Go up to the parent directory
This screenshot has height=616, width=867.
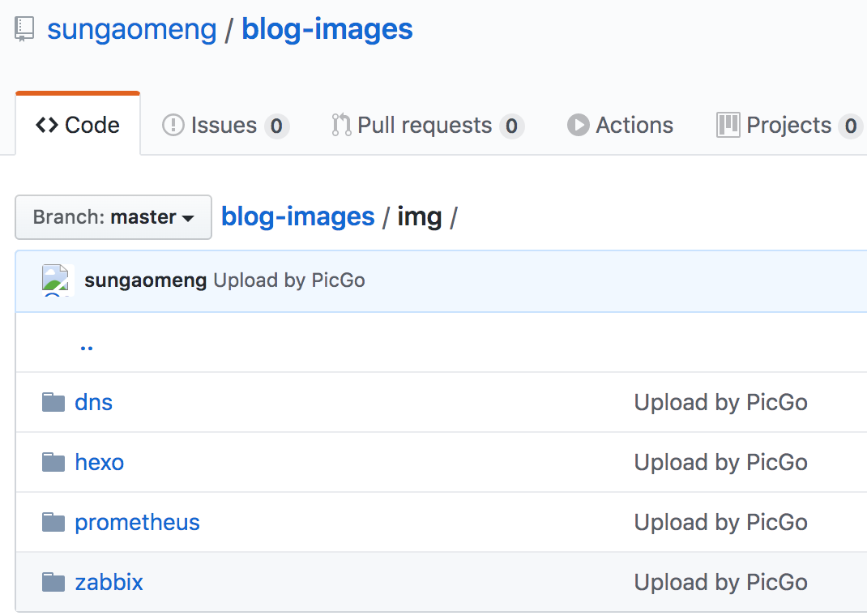[x=87, y=344]
